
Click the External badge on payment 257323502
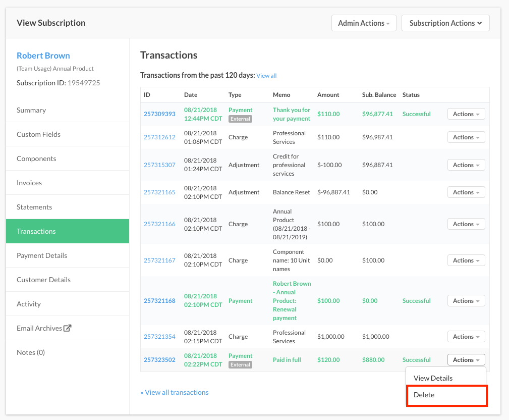(x=240, y=365)
